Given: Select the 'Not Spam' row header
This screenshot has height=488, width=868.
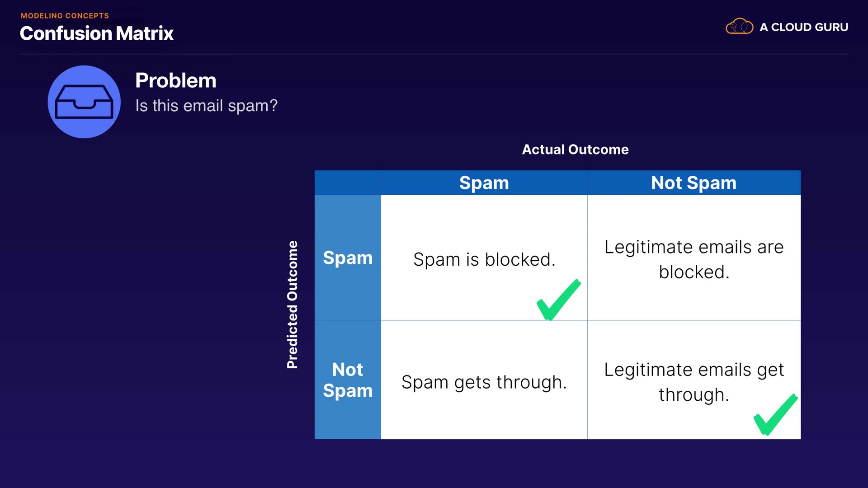Looking at the screenshot, I should coord(348,380).
